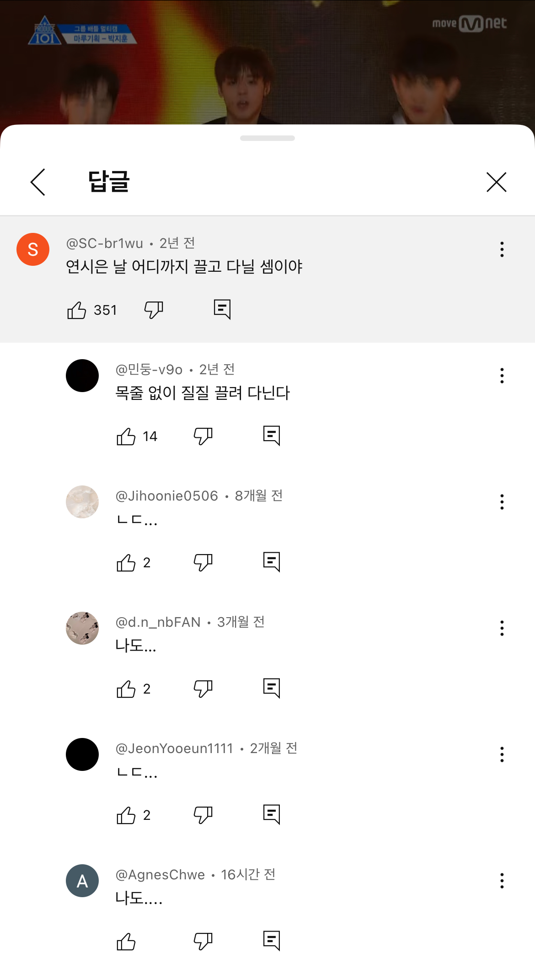535x980 pixels.
Task: Like the @d.n_nbFAN reply
Action: (126, 689)
